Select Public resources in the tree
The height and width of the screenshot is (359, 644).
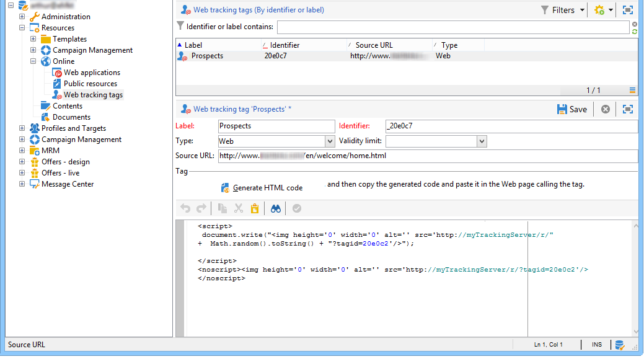[x=90, y=84]
